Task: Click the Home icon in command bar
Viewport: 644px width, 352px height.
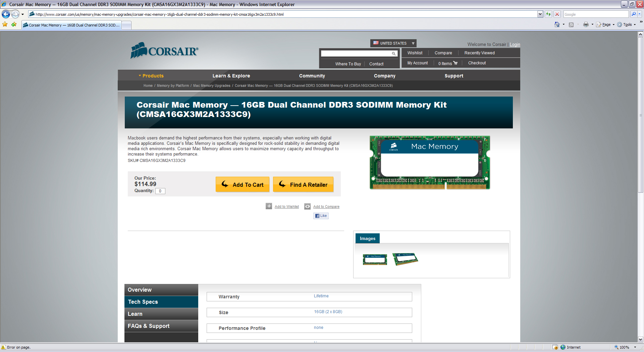Action: 557,24
